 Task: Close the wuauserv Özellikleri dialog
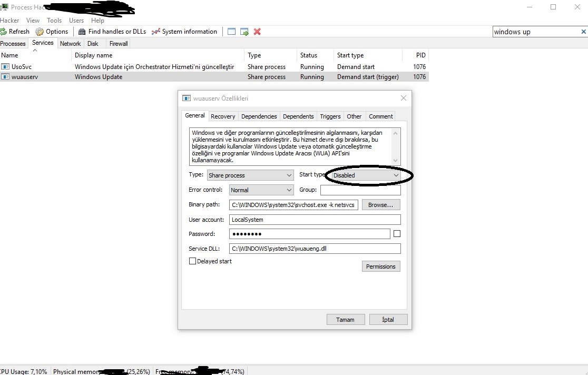point(404,98)
